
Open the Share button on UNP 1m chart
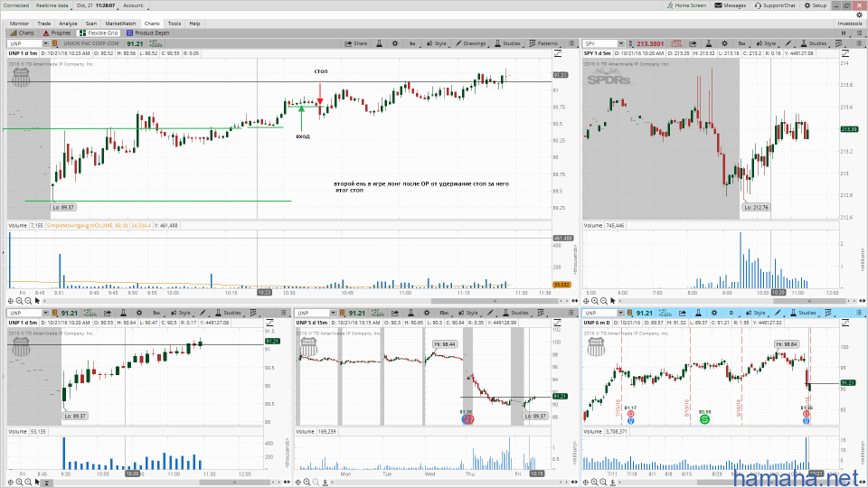coord(356,43)
